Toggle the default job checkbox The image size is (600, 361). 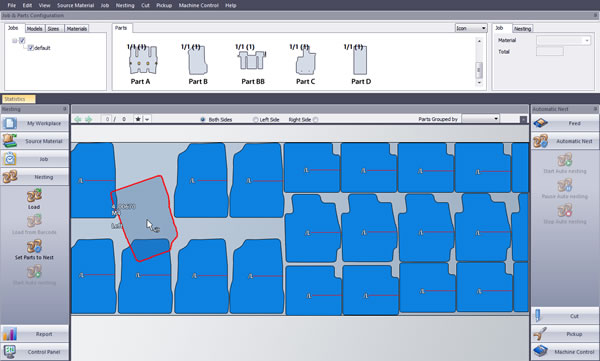pyautogui.click(x=31, y=48)
